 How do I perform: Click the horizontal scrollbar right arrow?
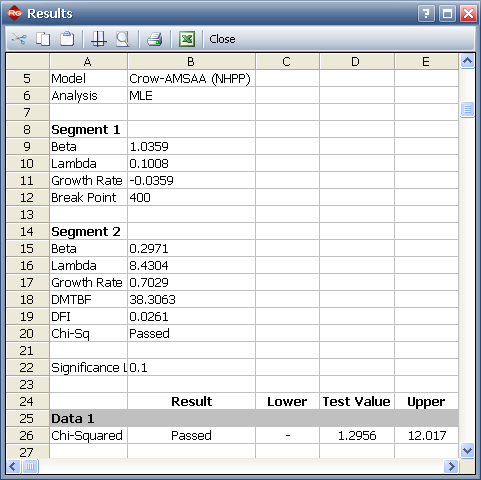(451, 466)
